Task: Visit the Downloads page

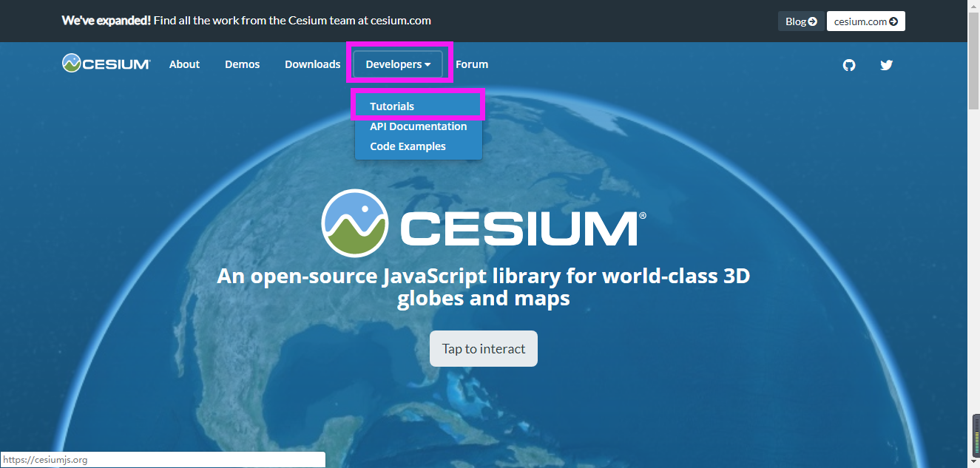Action: [x=312, y=64]
